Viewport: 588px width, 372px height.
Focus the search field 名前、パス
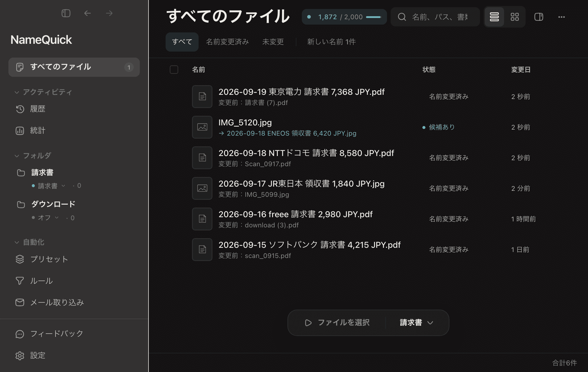point(435,17)
